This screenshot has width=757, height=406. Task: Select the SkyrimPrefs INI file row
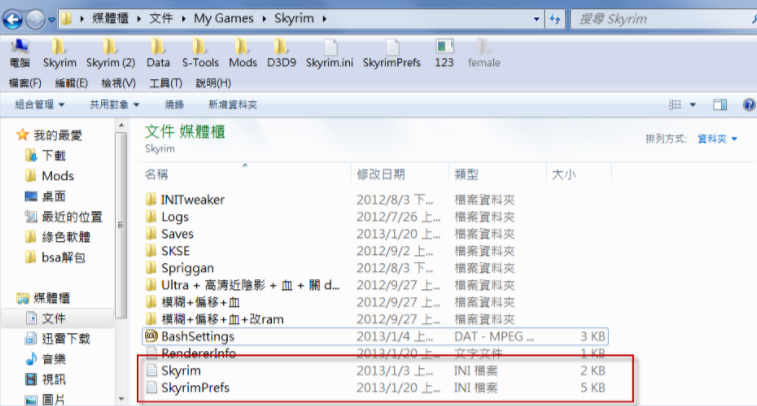375,388
